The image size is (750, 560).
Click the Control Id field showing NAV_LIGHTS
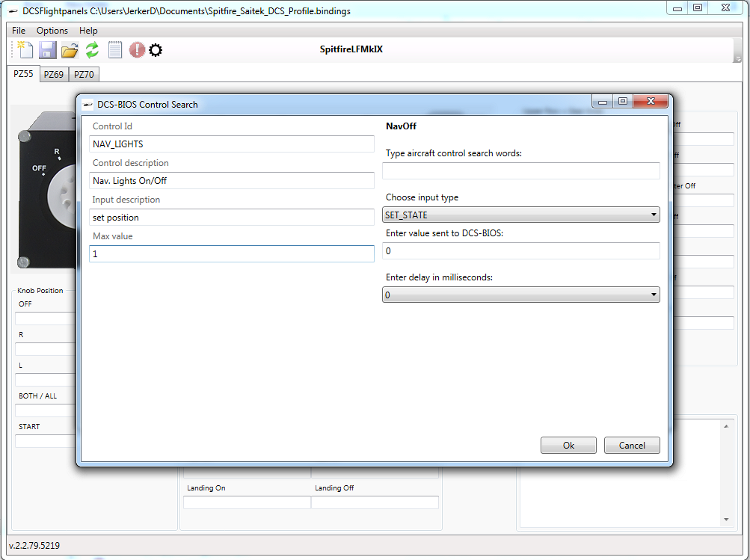(232, 144)
